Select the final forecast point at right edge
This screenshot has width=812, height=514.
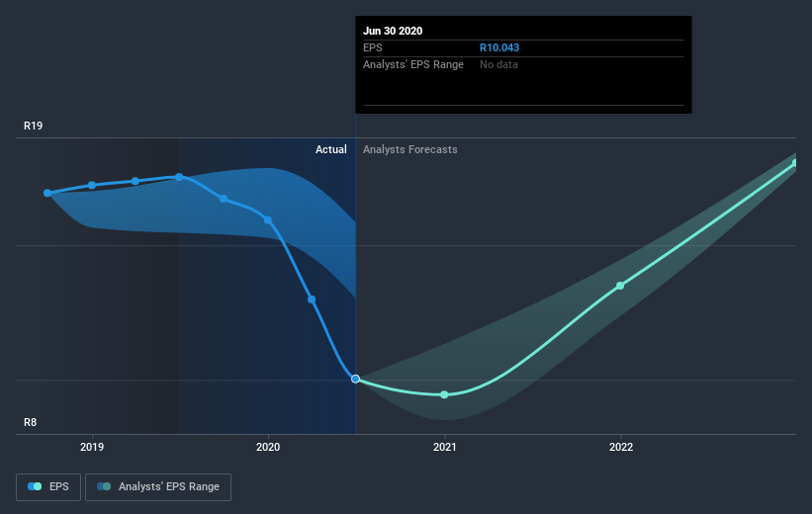tap(795, 163)
